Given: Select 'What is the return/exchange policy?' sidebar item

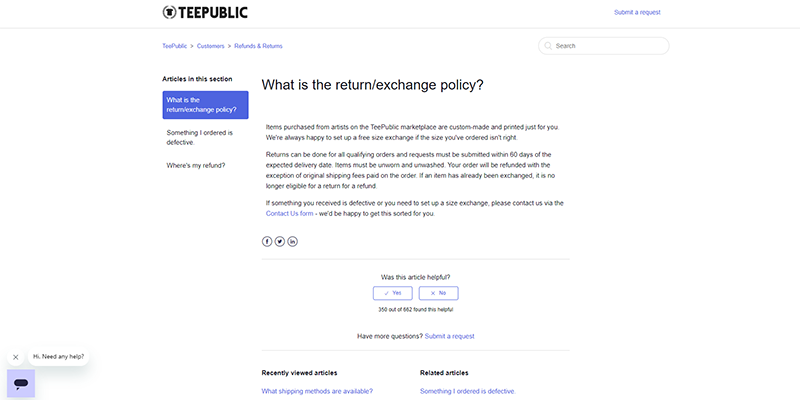Looking at the screenshot, I should pos(206,105).
